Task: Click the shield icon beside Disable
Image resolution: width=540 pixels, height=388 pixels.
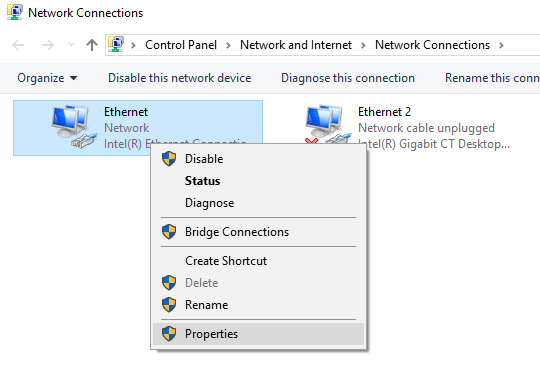Action: [169, 159]
